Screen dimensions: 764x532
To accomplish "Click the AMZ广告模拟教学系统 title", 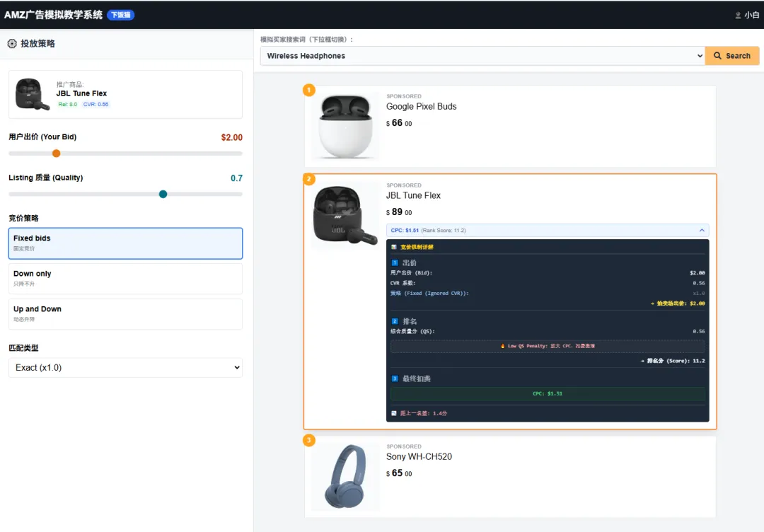I will pyautogui.click(x=53, y=15).
